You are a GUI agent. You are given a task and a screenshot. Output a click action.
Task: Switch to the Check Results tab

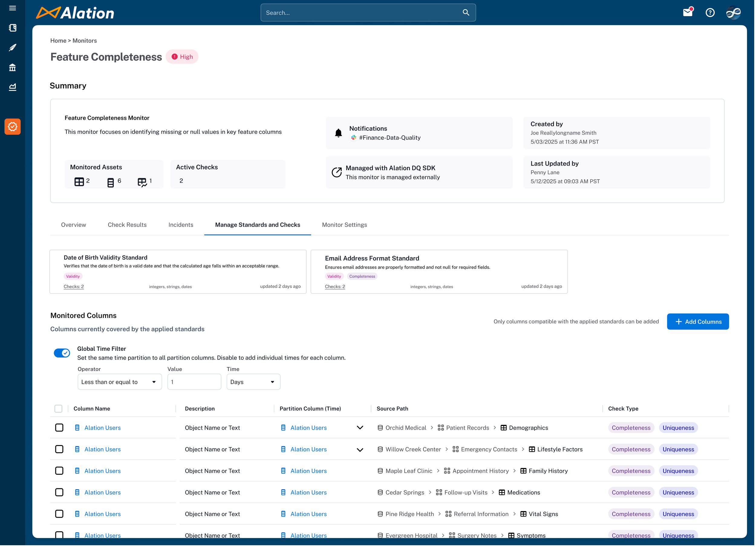127,225
